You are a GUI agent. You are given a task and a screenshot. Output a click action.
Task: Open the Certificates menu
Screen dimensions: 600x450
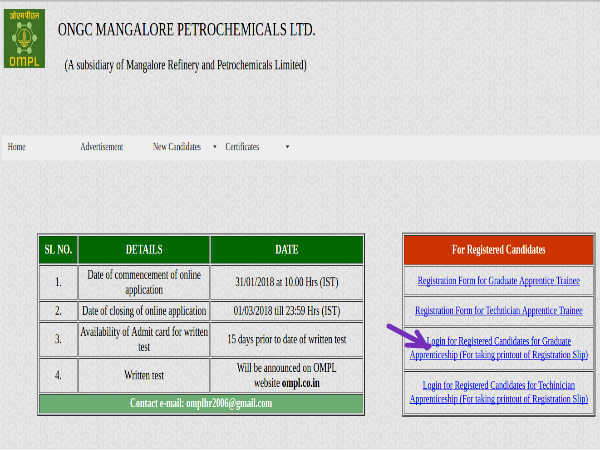(242, 147)
